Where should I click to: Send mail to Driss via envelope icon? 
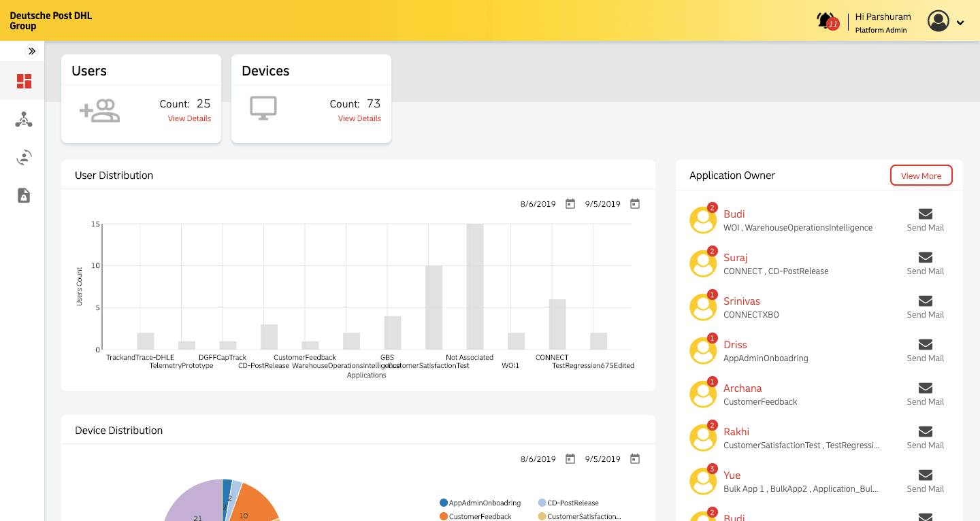tap(926, 344)
